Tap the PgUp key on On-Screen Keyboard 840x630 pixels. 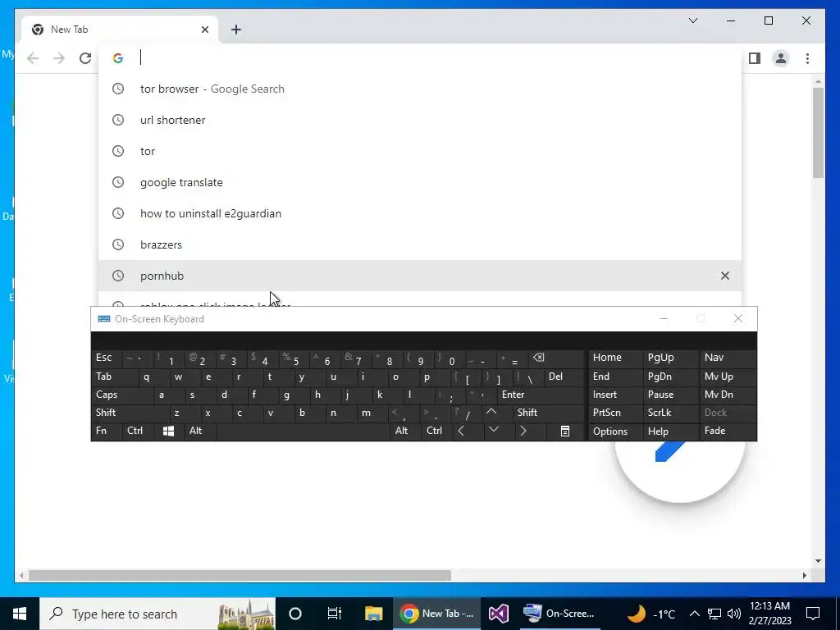[x=671, y=358]
